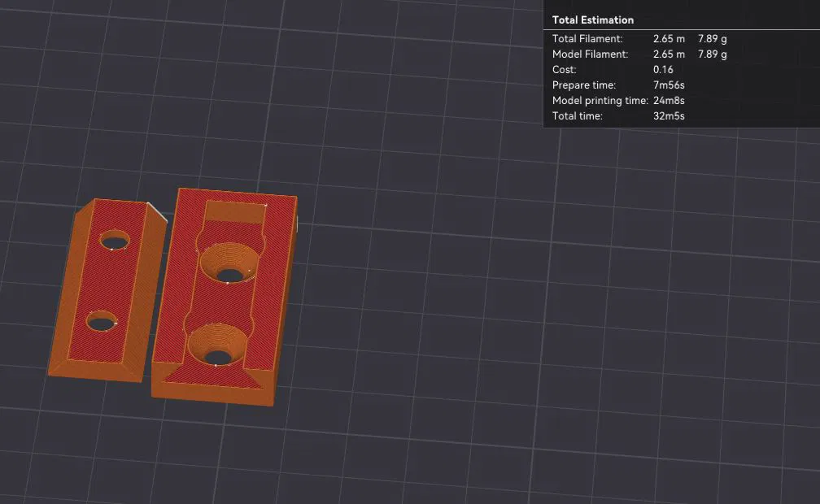The height and width of the screenshot is (504, 820).
Task: Select the printing time value 24m8s
Action: (669, 100)
